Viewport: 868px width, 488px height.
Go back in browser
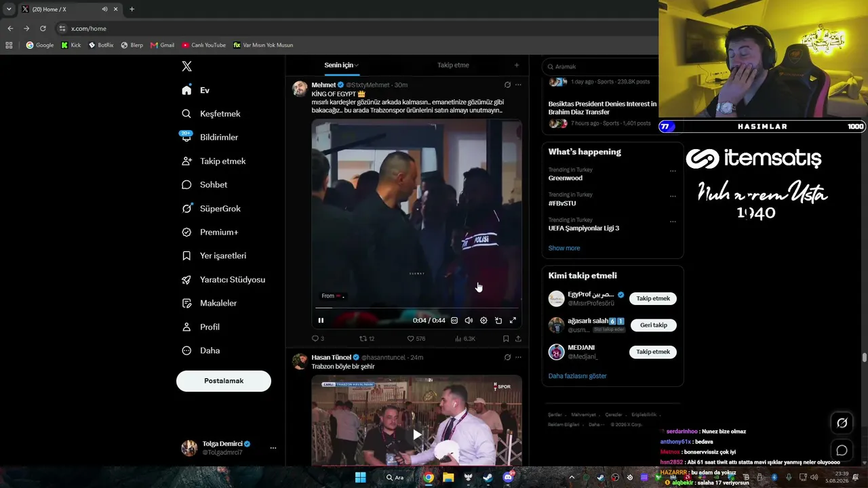tap(10, 28)
